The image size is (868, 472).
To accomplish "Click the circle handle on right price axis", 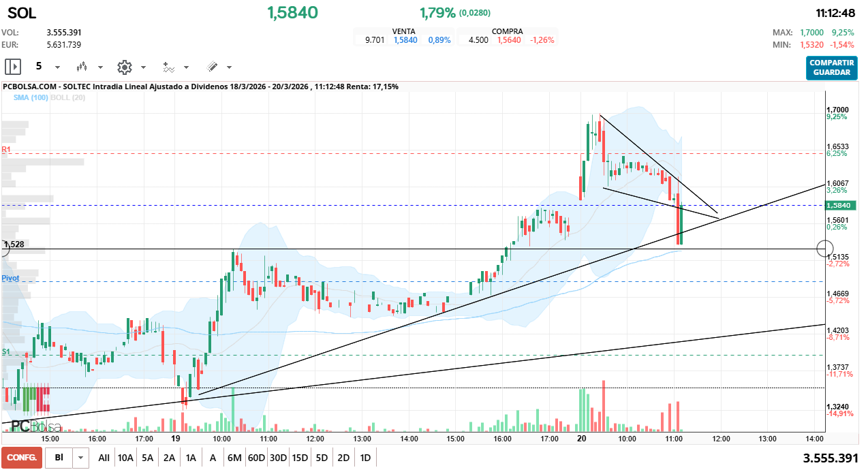I will pyautogui.click(x=824, y=249).
